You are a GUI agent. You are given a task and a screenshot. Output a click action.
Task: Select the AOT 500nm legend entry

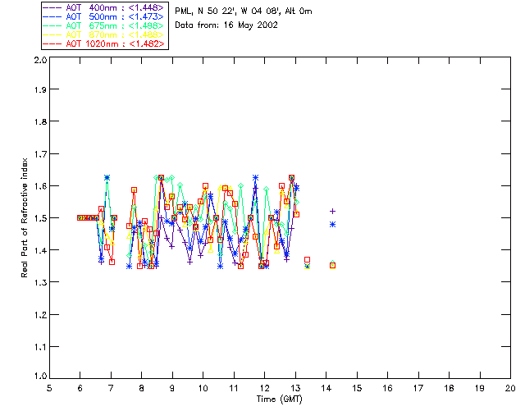(115, 16)
